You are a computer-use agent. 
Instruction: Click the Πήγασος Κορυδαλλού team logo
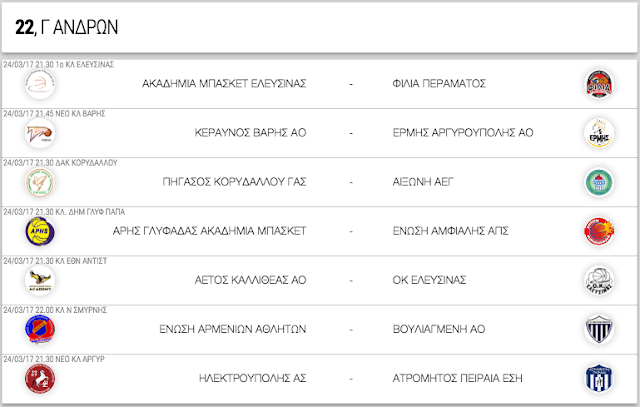point(40,182)
